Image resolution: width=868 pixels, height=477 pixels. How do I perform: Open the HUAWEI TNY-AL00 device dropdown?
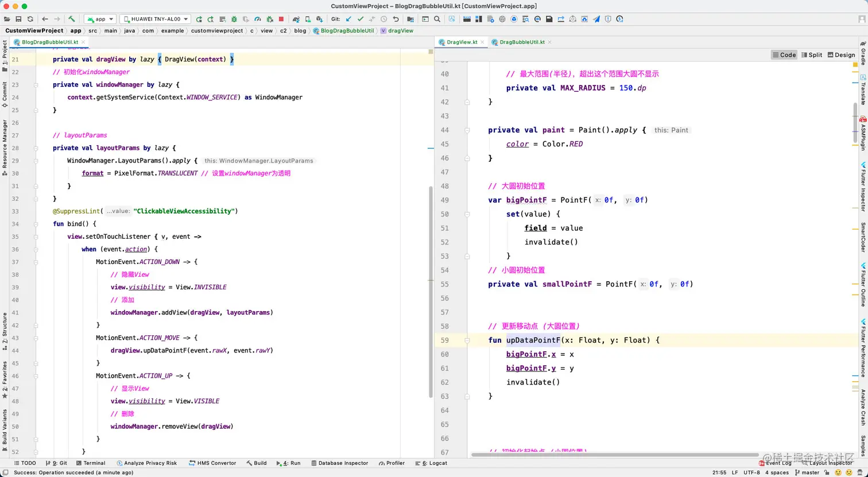coord(155,19)
